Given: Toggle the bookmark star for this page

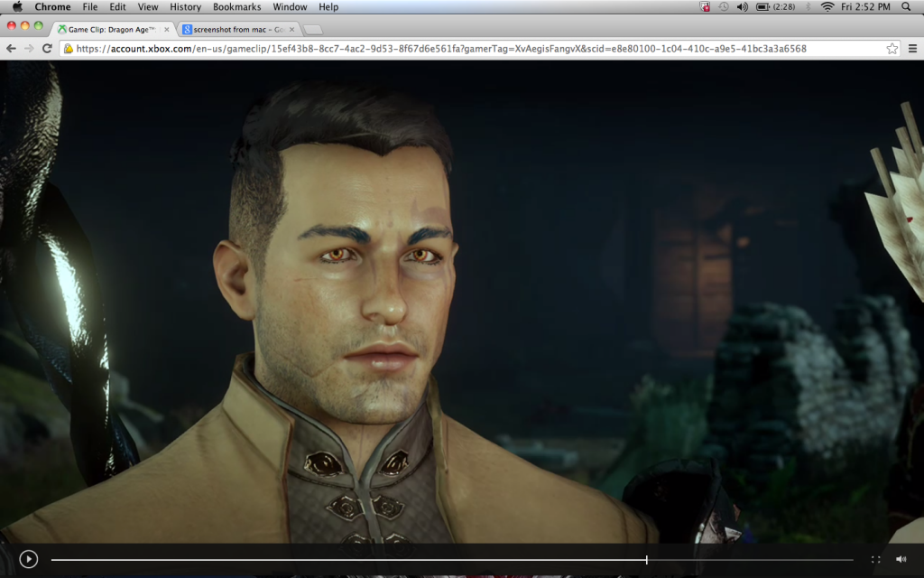Looking at the screenshot, I should tap(892, 51).
